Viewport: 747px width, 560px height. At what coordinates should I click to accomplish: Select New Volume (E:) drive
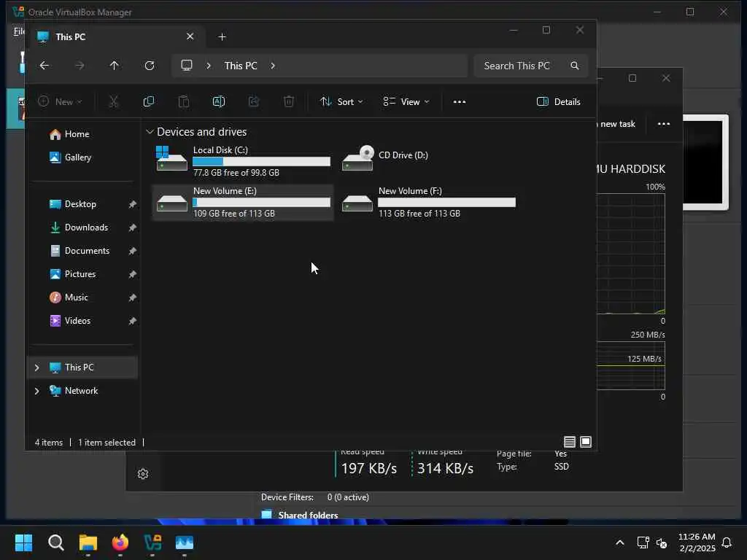coord(242,203)
